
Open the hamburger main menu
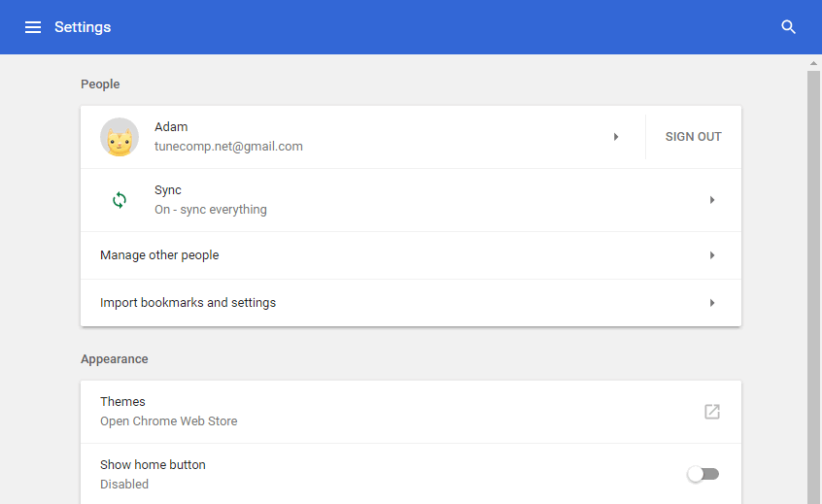point(33,27)
